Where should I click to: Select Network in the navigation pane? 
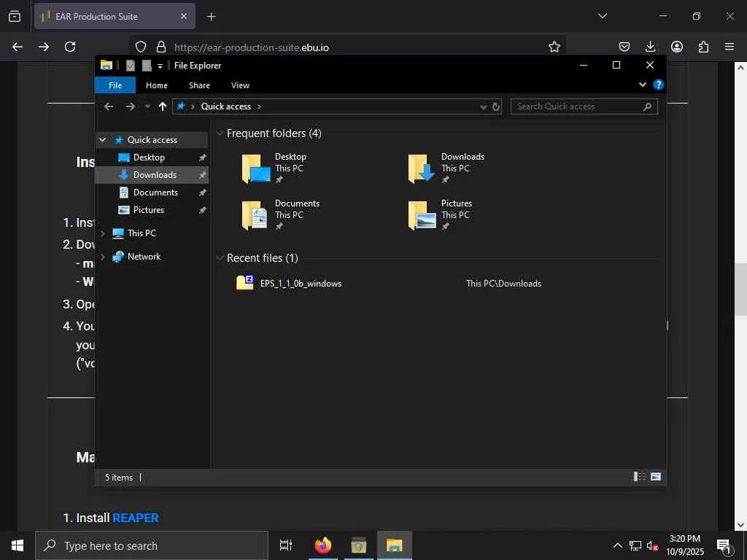click(144, 257)
